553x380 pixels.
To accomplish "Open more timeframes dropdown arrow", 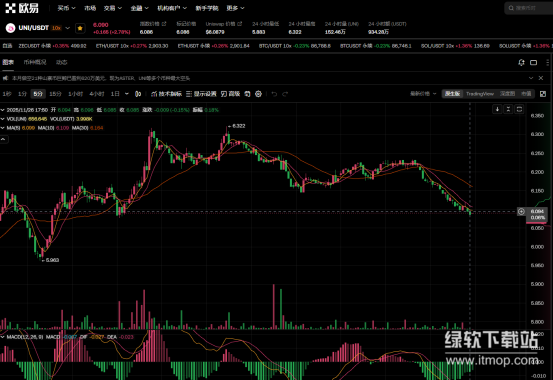I will [x=127, y=94].
